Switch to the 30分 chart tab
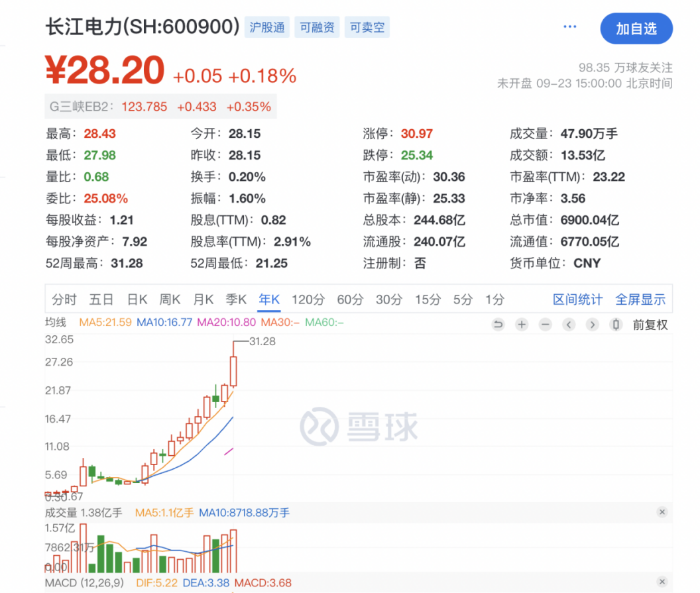The image size is (700, 593). 389,299
